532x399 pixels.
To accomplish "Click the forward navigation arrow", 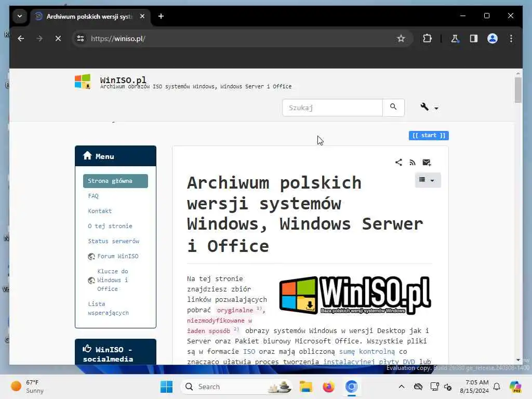I will click(x=39, y=38).
